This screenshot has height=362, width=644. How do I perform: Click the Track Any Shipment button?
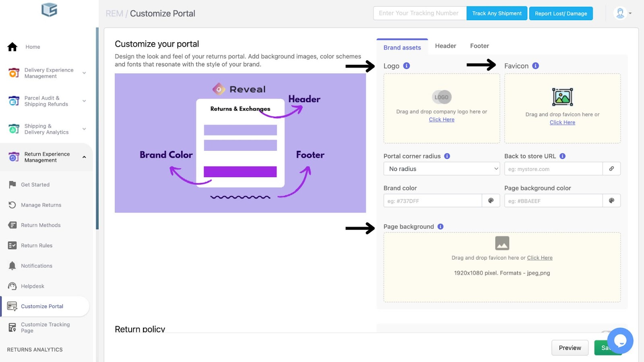[497, 13]
